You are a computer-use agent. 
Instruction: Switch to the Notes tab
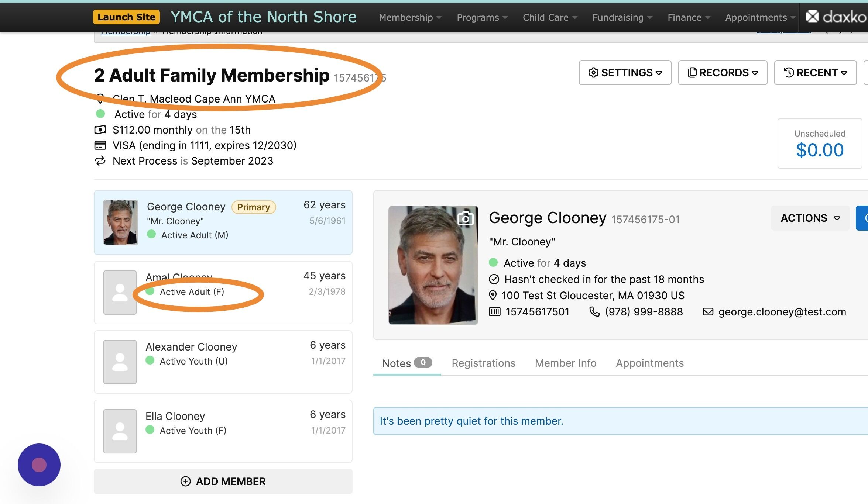(407, 363)
